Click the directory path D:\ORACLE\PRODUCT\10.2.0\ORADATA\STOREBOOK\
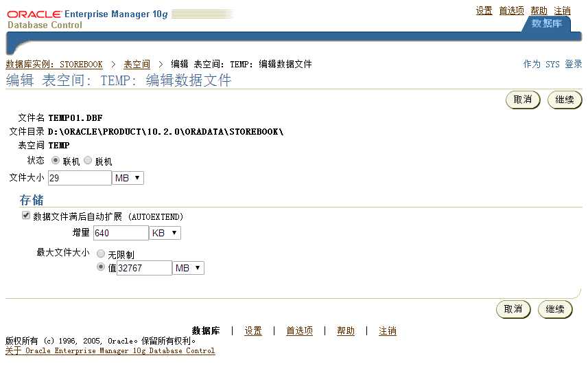 click(165, 132)
